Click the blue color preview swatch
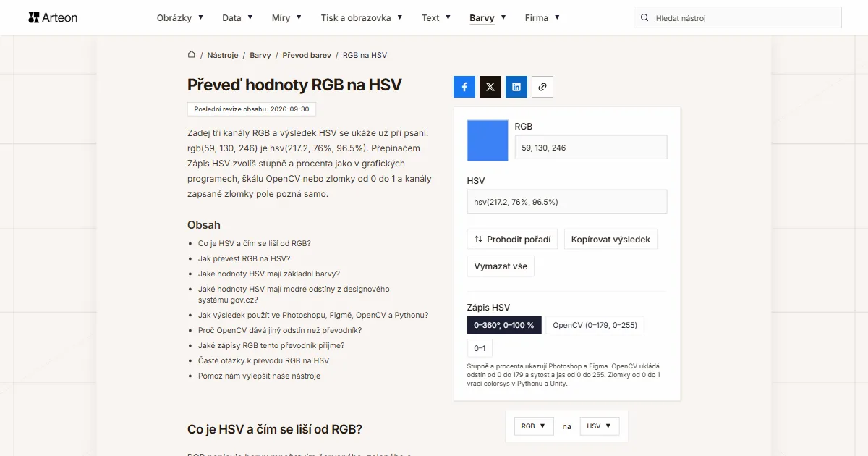 pyautogui.click(x=488, y=140)
